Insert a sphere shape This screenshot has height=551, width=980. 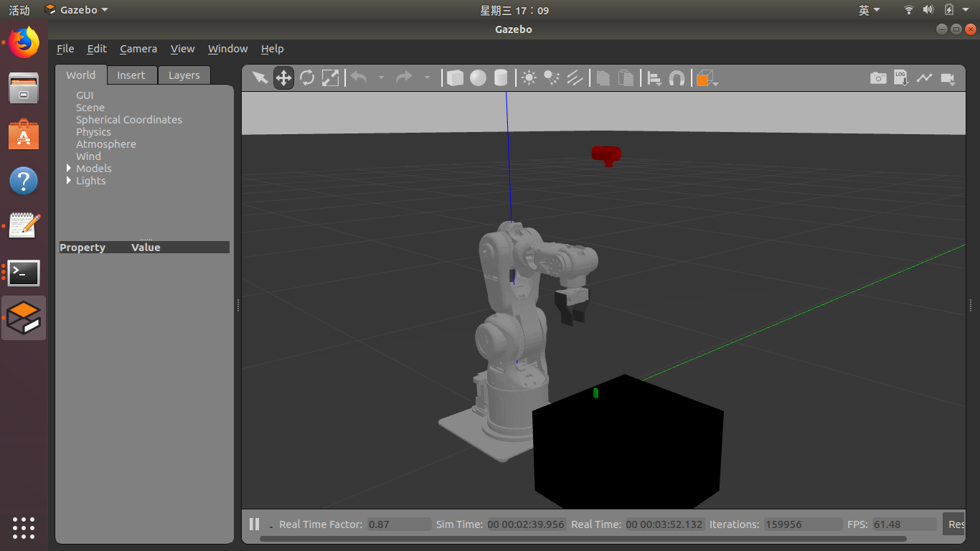(x=478, y=77)
